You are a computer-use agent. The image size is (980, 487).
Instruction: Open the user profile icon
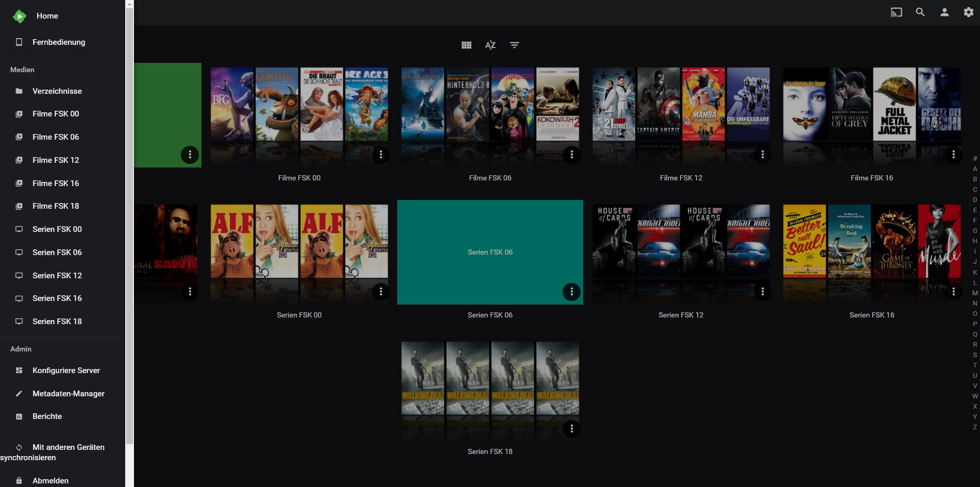point(944,12)
